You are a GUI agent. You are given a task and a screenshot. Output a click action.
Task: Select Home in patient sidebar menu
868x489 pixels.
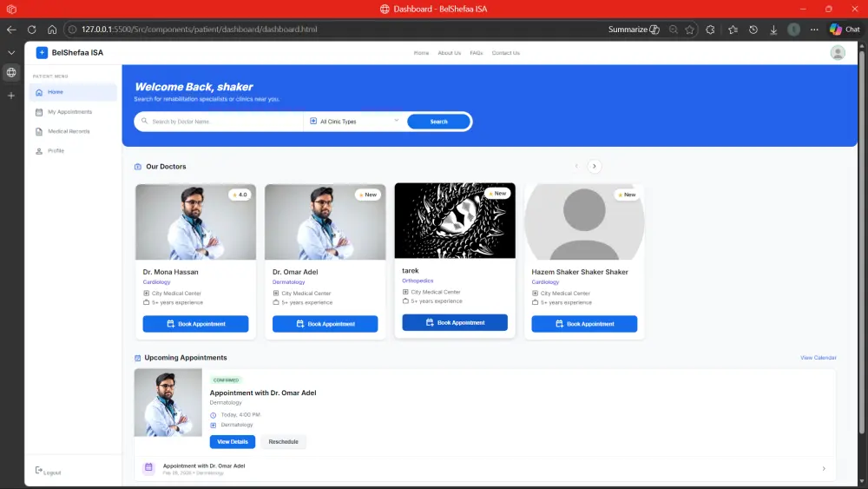pyautogui.click(x=73, y=92)
